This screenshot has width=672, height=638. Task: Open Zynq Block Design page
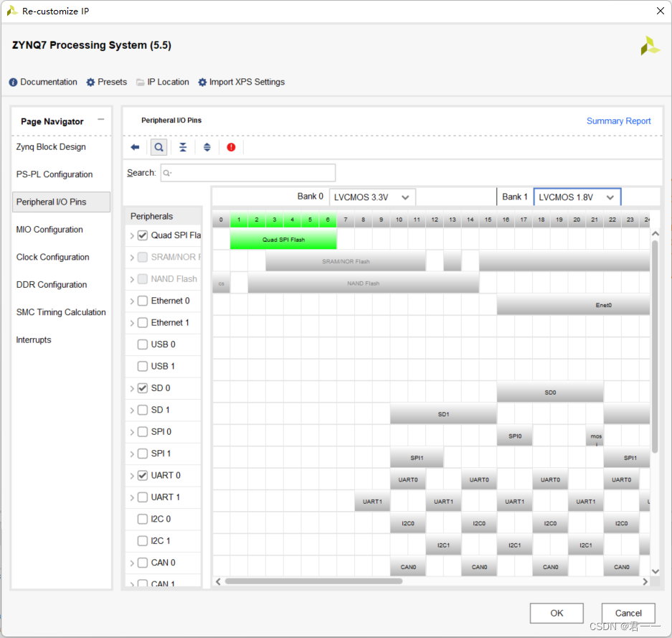pos(51,147)
